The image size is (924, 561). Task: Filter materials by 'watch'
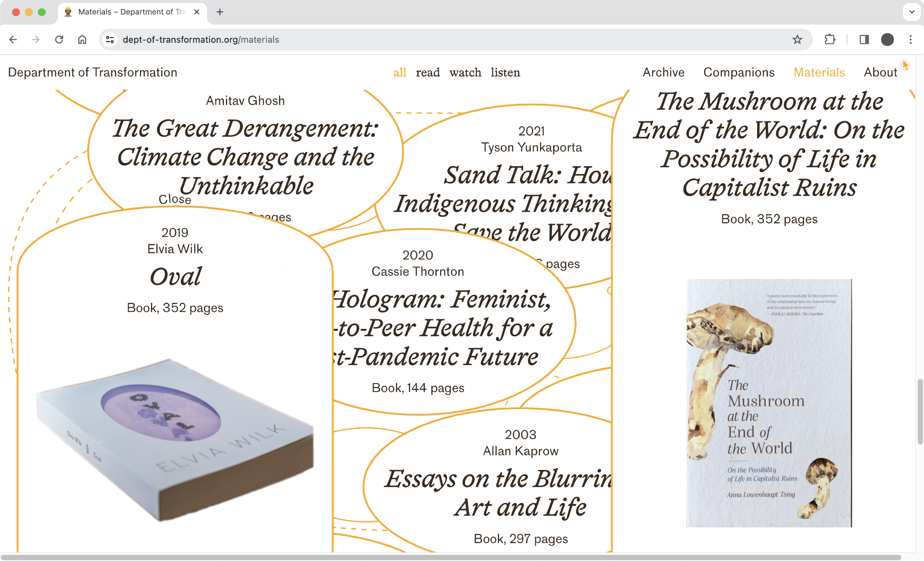(465, 72)
